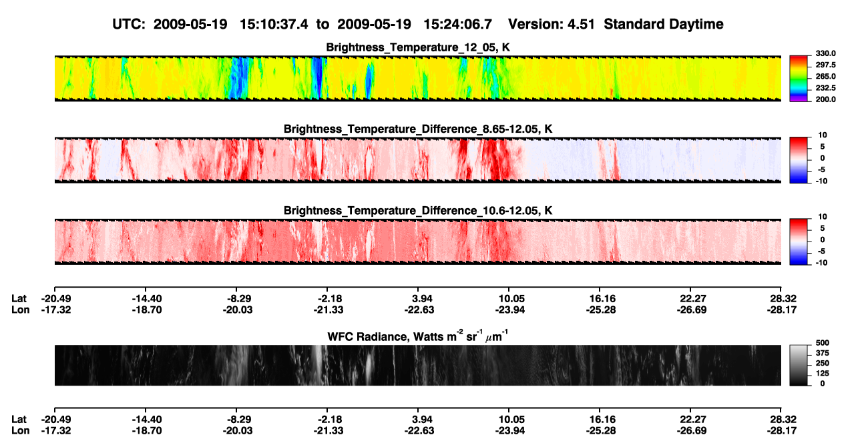Click the 125 label on WFC color bar
This screenshot has width=868, height=445.
(823, 374)
